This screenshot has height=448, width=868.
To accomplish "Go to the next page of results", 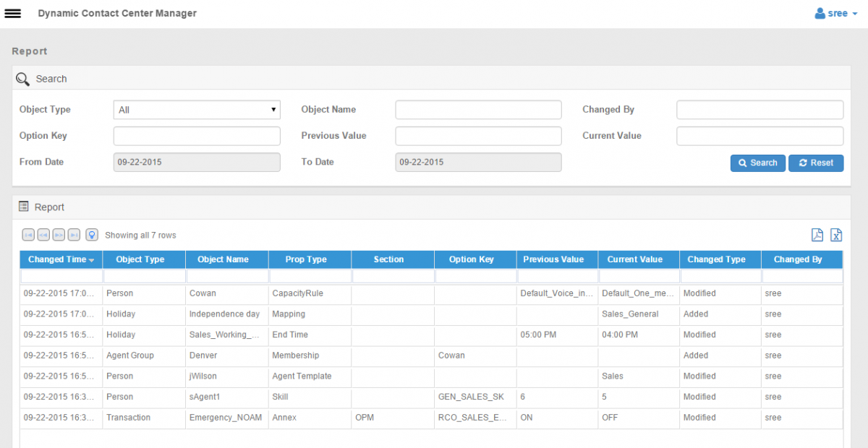I will [59, 235].
